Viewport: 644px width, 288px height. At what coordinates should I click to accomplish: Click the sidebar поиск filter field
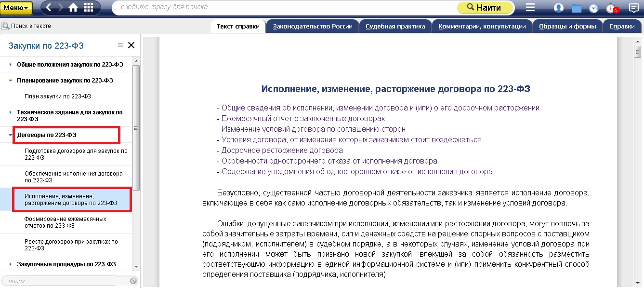point(66,281)
